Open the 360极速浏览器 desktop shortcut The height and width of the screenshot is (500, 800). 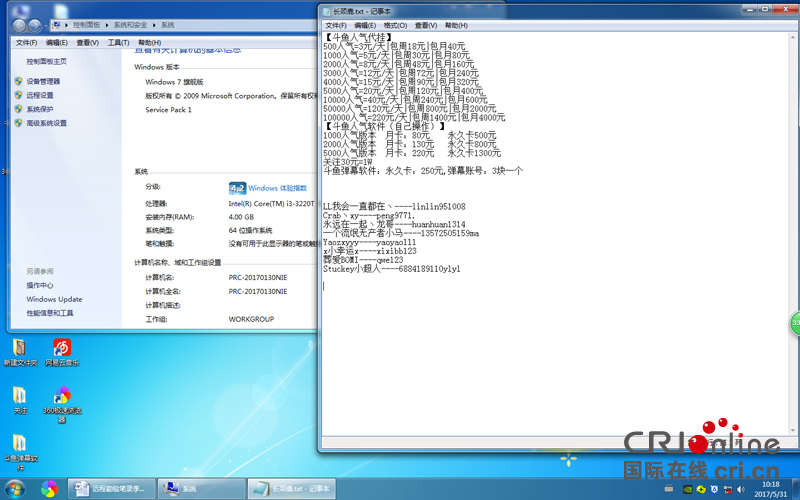62,405
